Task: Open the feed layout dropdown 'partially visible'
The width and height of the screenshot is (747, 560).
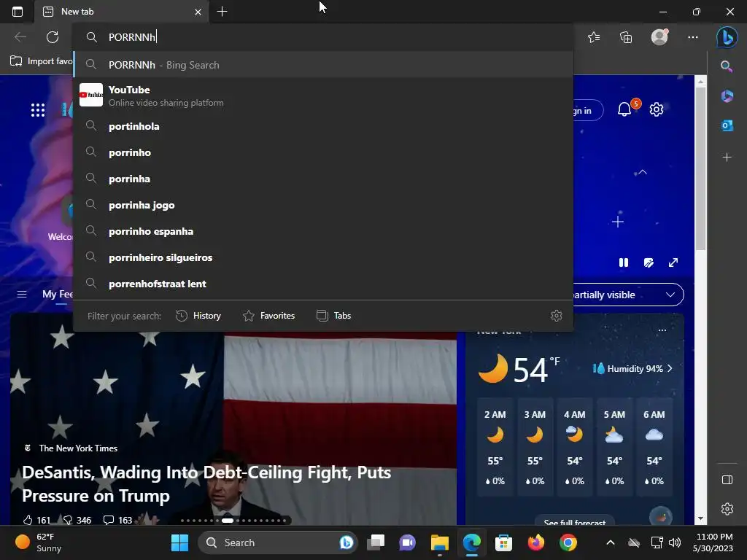Action: [x=628, y=295]
